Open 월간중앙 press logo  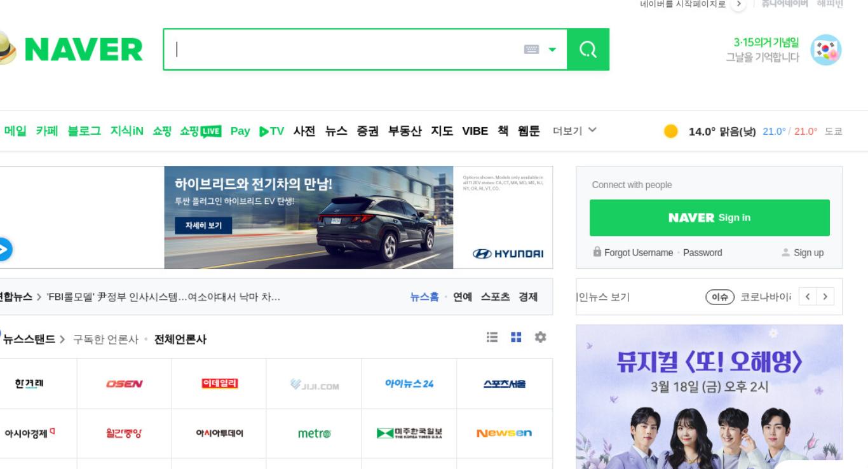[125, 433]
